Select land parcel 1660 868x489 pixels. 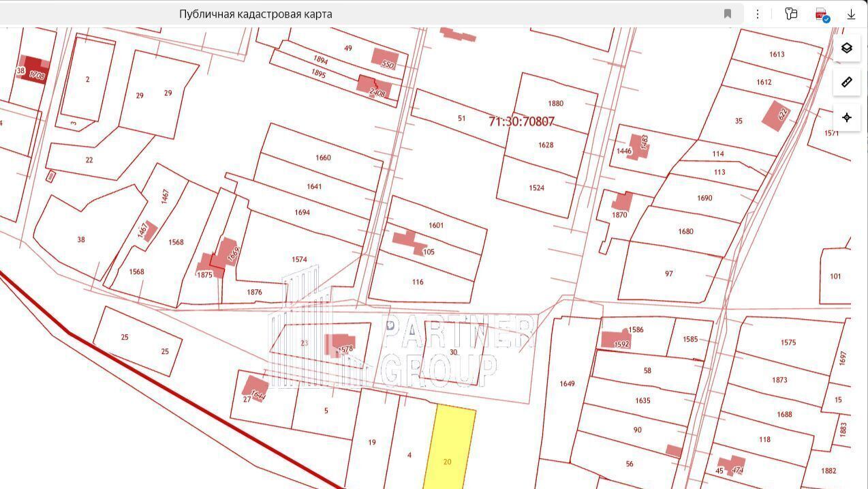[323, 158]
